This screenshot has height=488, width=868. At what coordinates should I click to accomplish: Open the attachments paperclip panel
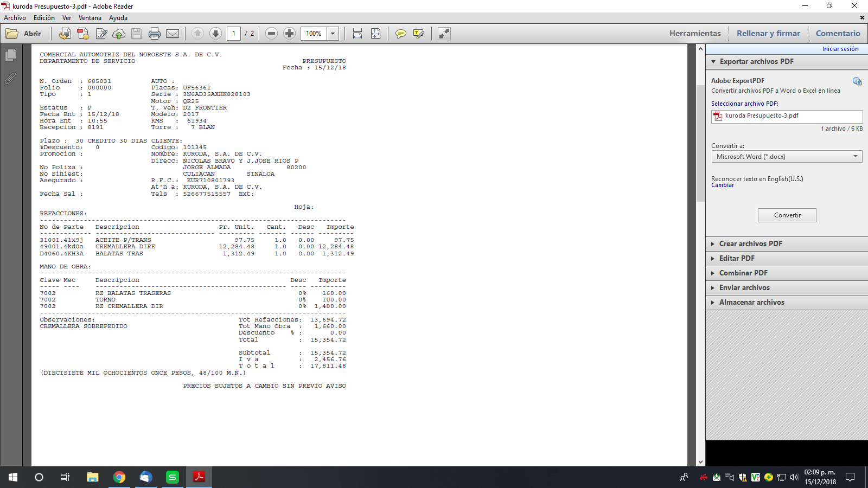pyautogui.click(x=10, y=79)
